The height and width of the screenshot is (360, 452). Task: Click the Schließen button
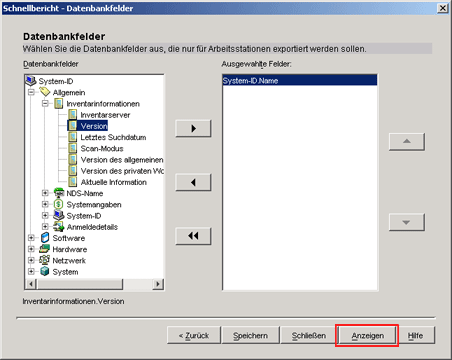tap(309, 335)
